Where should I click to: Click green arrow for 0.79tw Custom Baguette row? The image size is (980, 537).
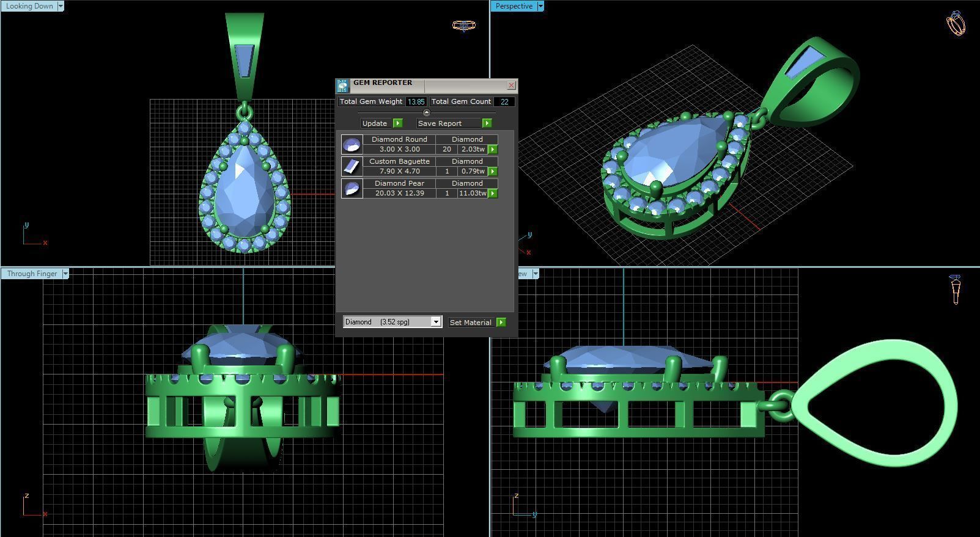point(493,172)
